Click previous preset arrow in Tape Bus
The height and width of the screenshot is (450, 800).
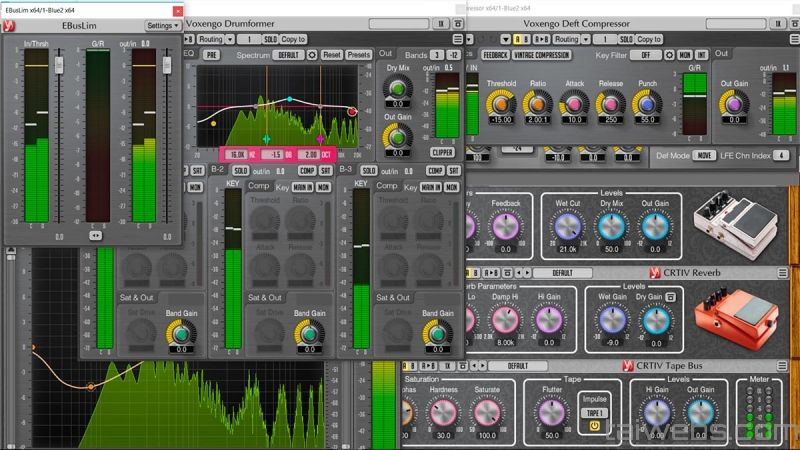(x=474, y=366)
